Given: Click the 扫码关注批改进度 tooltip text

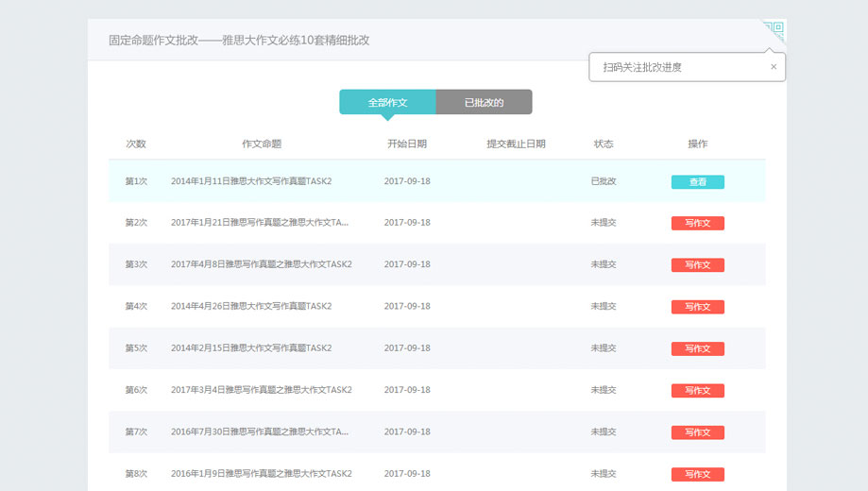Looking at the screenshot, I should (x=642, y=67).
